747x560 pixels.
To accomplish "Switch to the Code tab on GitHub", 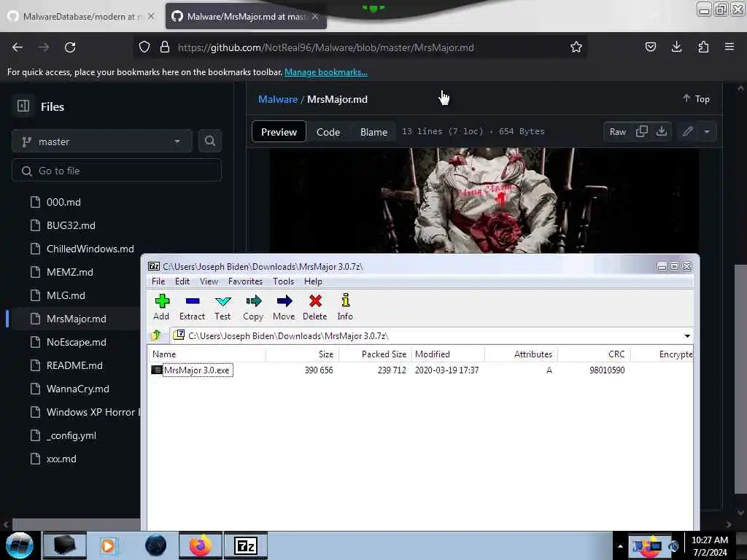I will click(328, 132).
